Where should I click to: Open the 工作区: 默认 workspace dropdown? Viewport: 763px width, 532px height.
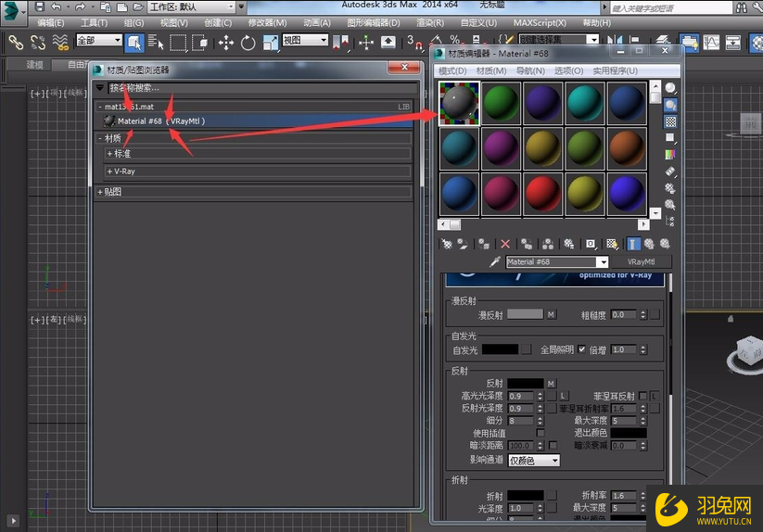coord(192,6)
